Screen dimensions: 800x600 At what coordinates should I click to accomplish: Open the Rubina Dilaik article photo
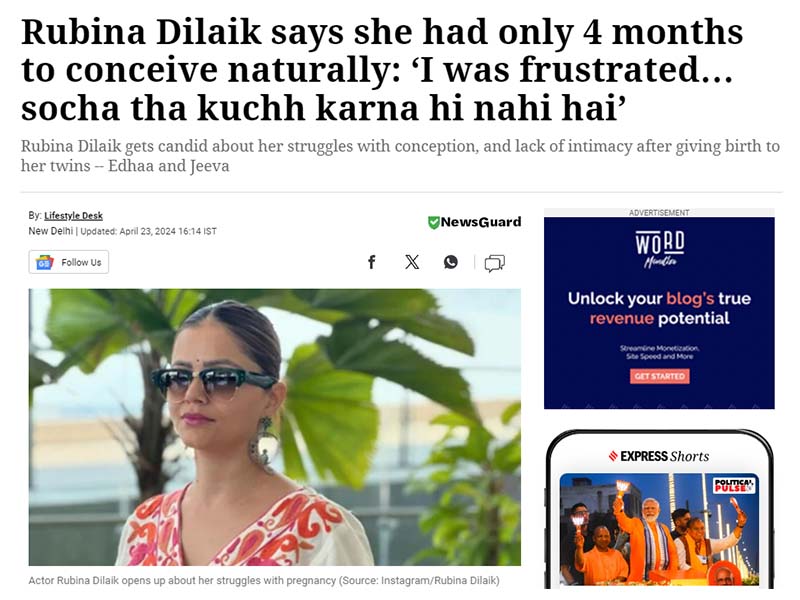pyautogui.click(x=274, y=427)
